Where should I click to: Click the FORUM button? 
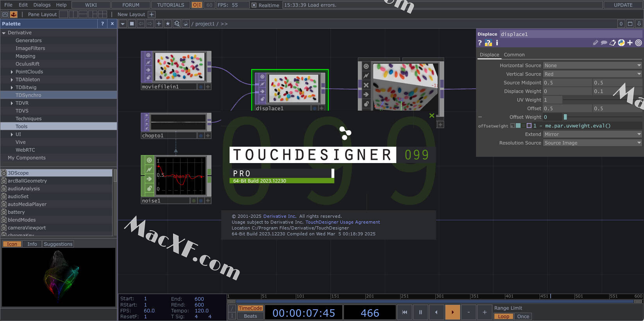tap(131, 5)
